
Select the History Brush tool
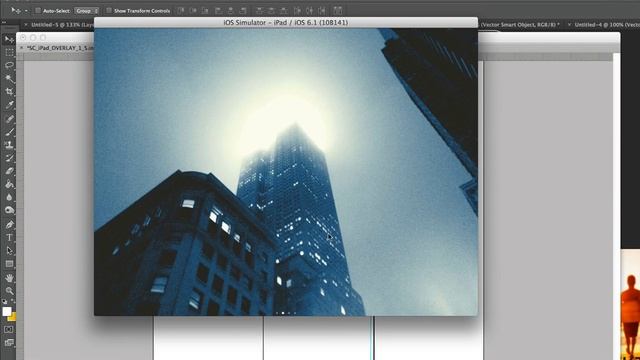[x=9, y=158]
